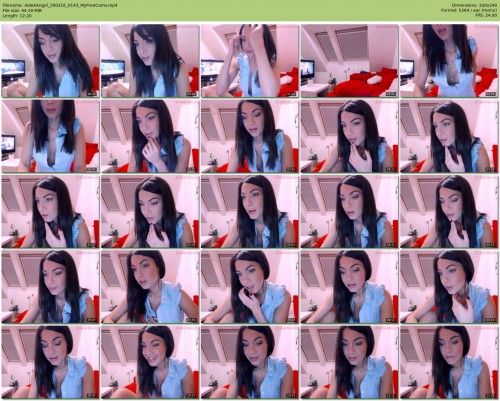
Task: Open the center thumbnail of the sheet
Action: 250,212
